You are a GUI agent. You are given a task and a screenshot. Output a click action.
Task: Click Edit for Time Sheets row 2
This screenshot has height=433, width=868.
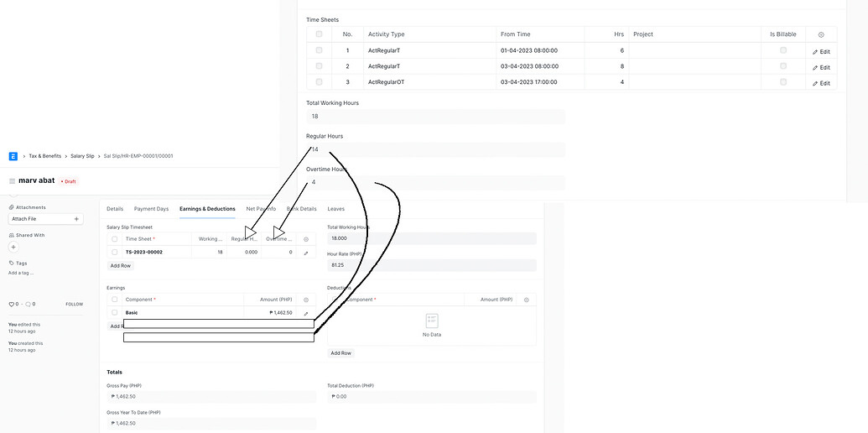(822, 68)
